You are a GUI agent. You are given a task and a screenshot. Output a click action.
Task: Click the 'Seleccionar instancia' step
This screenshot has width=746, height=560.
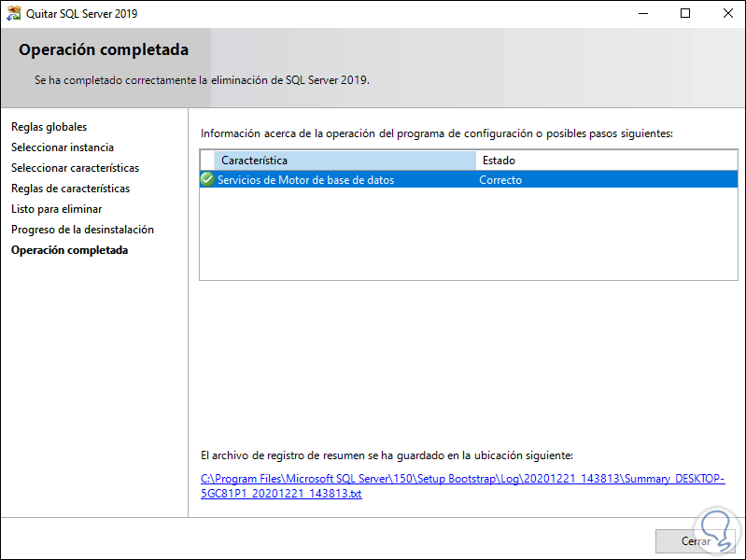point(63,147)
